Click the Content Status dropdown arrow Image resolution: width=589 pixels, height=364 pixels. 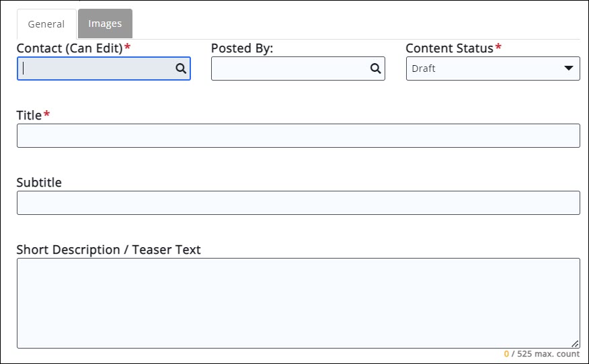coord(569,68)
